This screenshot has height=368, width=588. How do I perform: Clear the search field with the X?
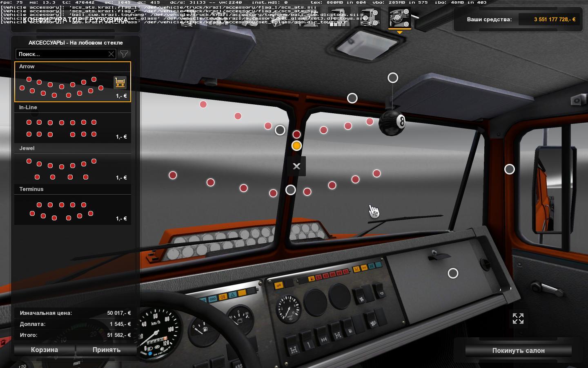coord(111,54)
